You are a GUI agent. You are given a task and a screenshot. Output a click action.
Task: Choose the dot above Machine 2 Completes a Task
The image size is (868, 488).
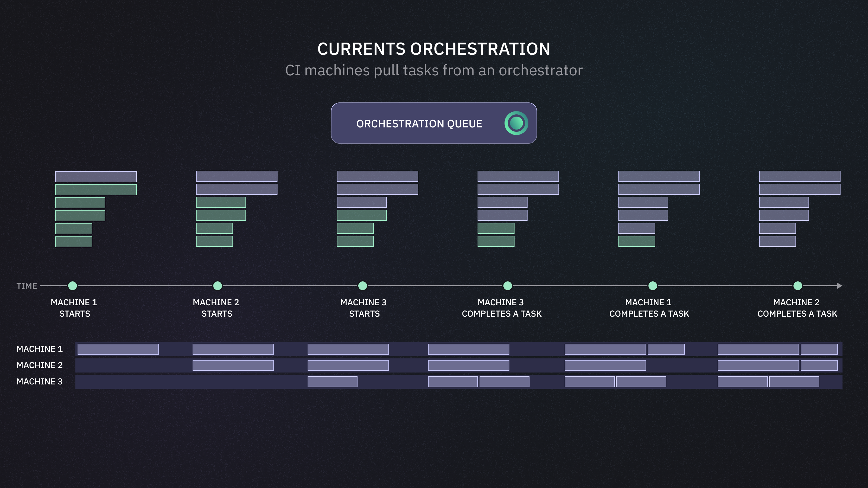click(797, 286)
